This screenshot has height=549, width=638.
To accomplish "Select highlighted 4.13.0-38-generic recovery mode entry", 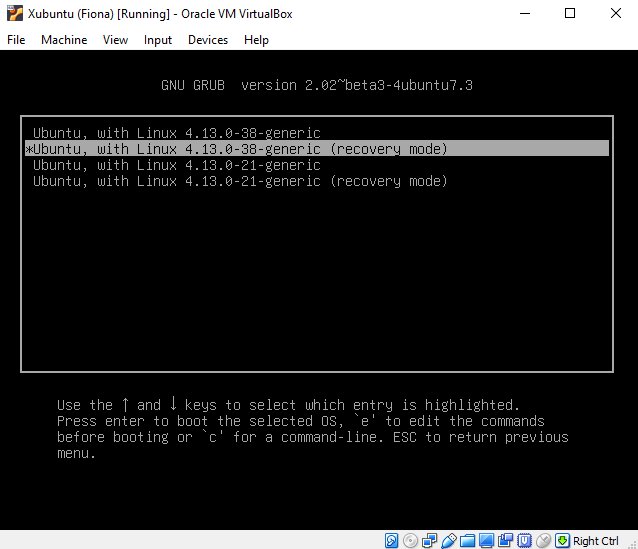I will (x=317, y=149).
